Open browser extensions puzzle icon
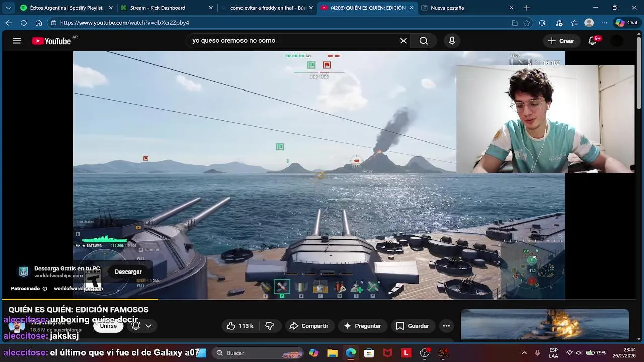This screenshot has height=362, width=644. [542, 23]
